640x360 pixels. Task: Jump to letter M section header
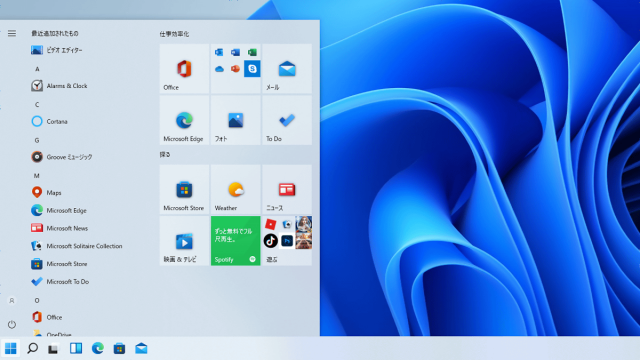click(37, 176)
